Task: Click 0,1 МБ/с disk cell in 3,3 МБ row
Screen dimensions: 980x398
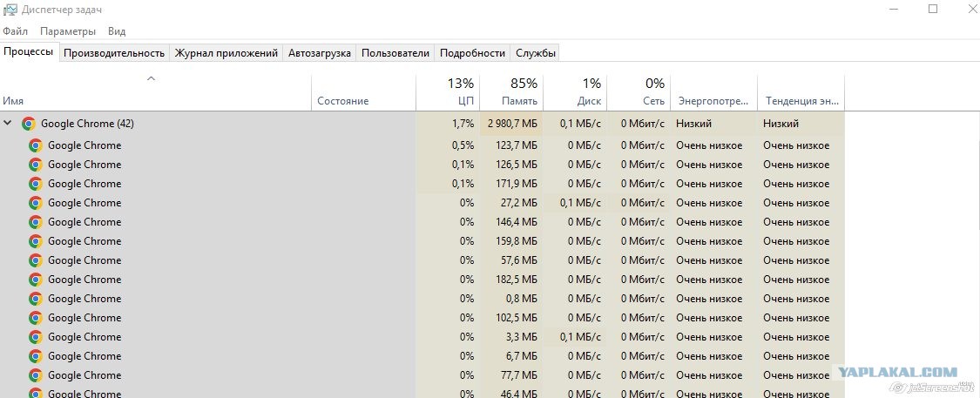Action: coord(575,337)
